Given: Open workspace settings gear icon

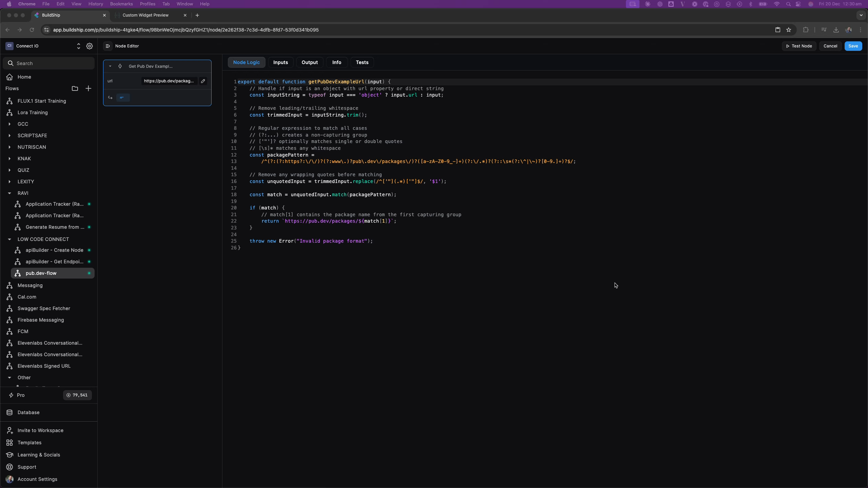Looking at the screenshot, I should coord(90,46).
